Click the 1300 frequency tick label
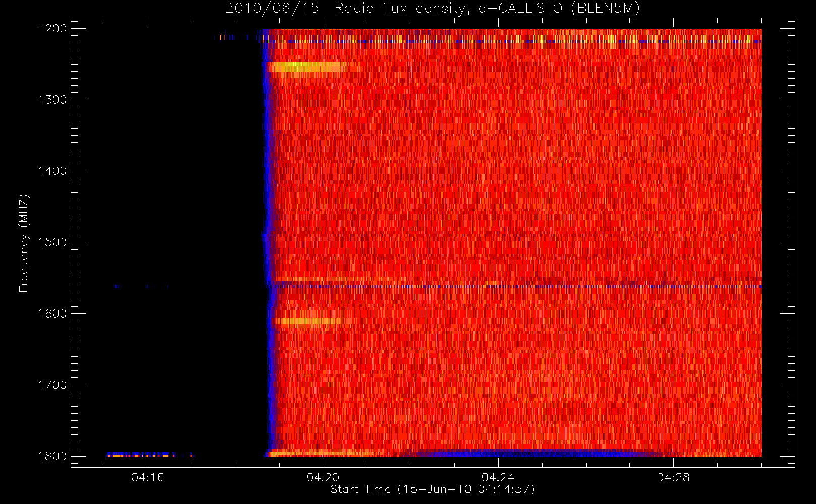This screenshot has width=816, height=504. tap(52, 100)
